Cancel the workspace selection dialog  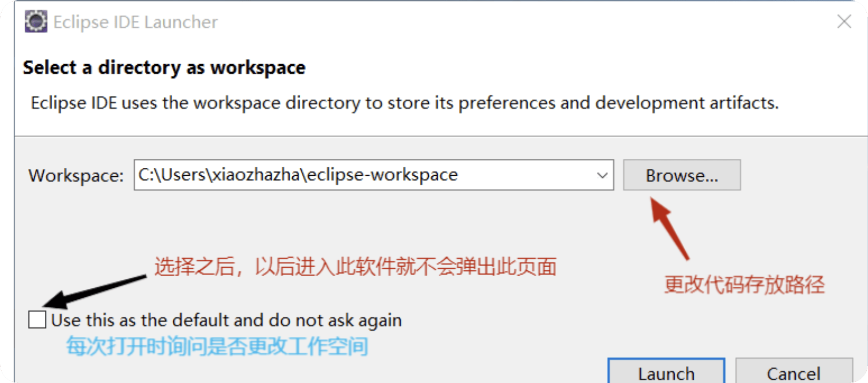coord(794,371)
